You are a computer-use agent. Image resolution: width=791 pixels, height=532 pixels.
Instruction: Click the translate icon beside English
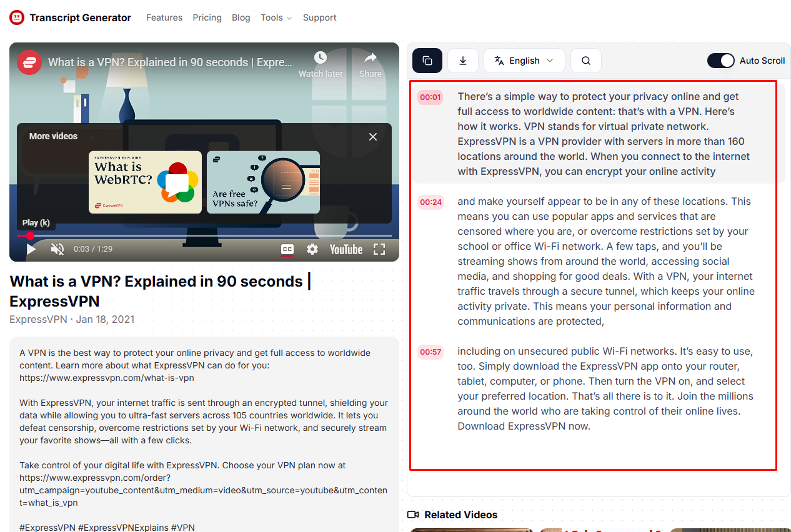499,61
